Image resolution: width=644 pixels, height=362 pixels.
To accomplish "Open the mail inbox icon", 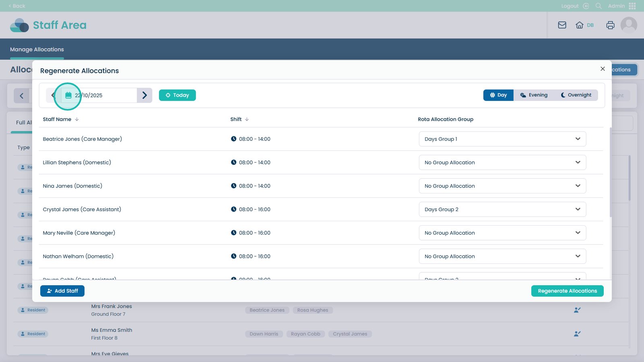I will (562, 25).
